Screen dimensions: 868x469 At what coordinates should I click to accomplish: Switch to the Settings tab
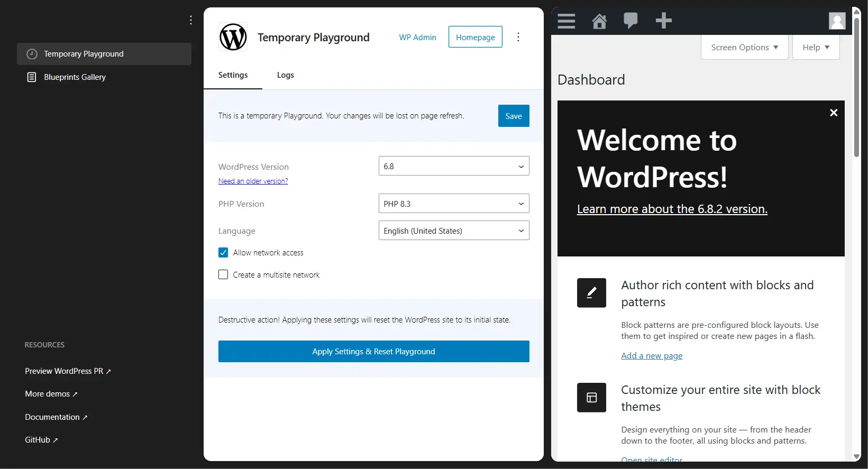point(233,75)
